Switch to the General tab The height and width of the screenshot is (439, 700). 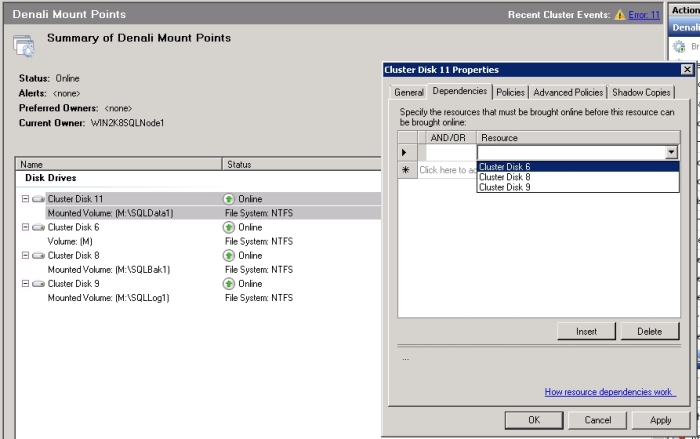(x=408, y=92)
